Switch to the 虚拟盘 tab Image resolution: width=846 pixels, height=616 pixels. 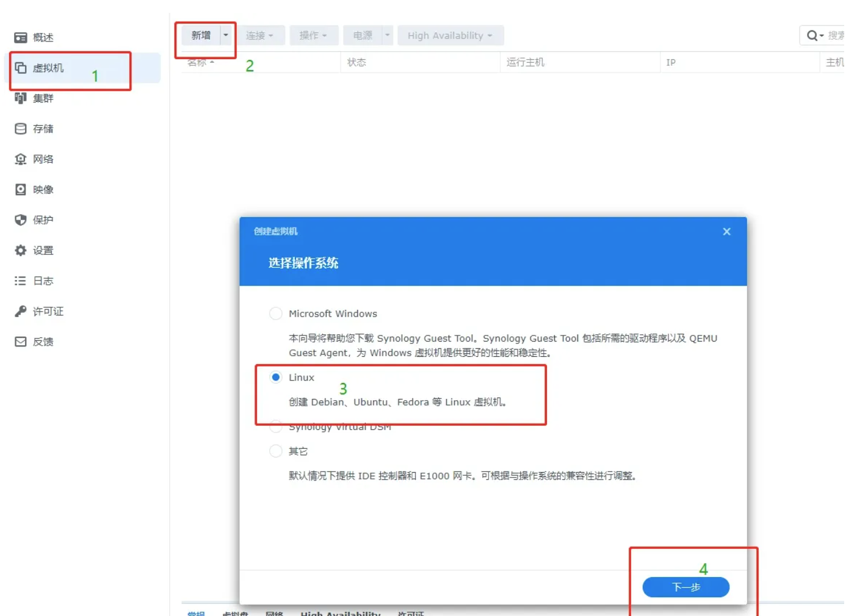(x=234, y=613)
